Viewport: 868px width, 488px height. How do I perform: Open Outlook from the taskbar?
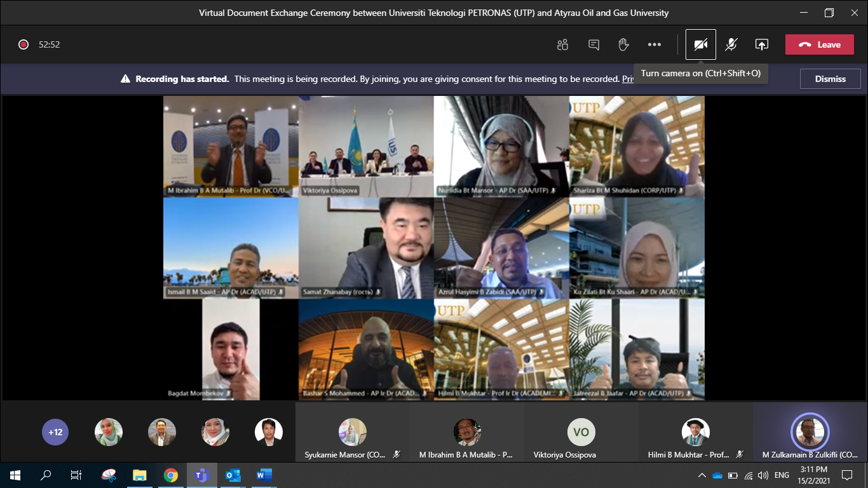point(233,475)
